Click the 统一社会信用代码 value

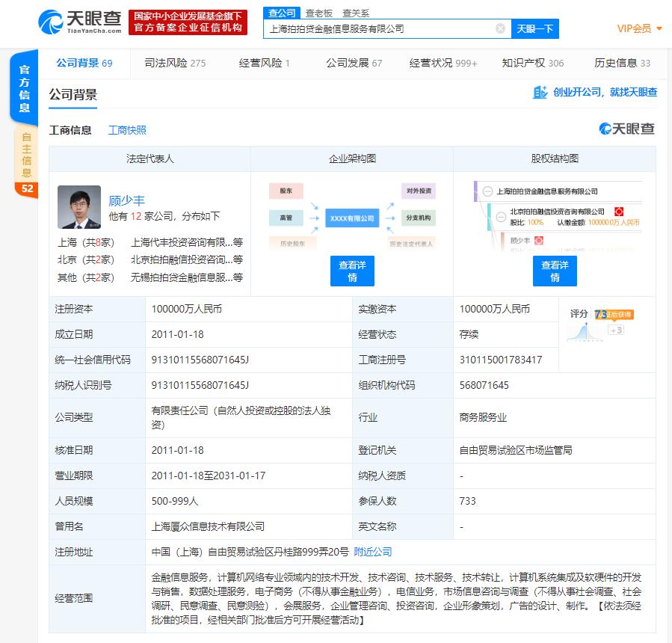pyautogui.click(x=200, y=360)
